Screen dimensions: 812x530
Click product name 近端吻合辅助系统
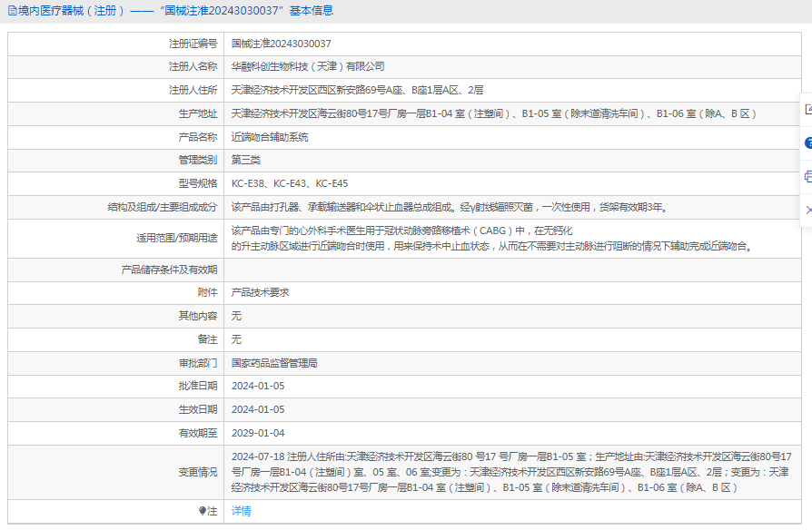tap(270, 137)
